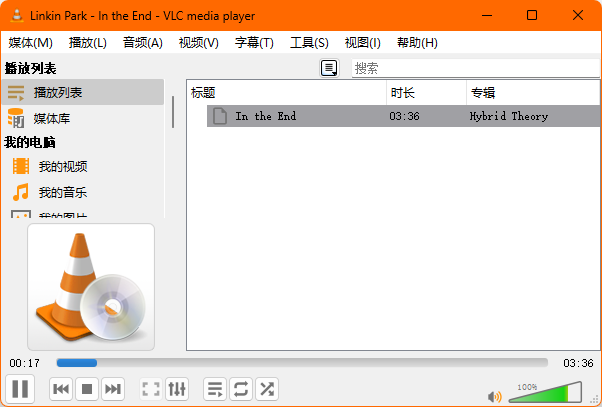Image resolution: width=602 pixels, height=407 pixels.
Task: Pause playback with the pause button
Action: [20, 389]
